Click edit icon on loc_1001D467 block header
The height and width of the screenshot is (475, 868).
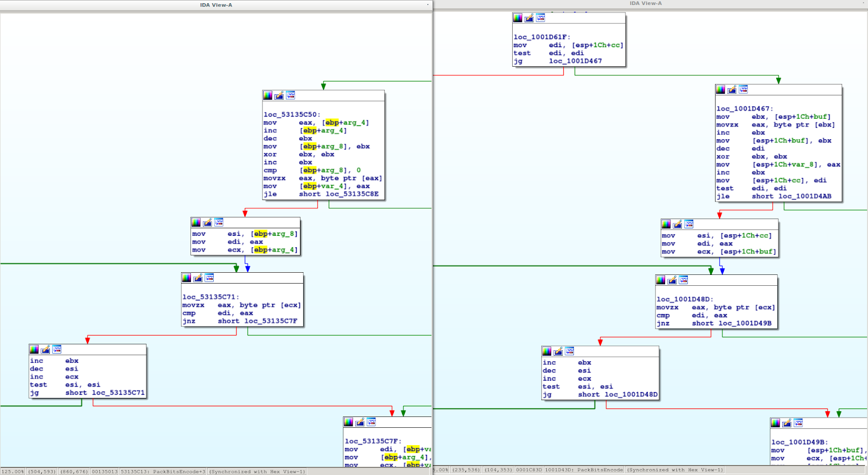[732, 89]
